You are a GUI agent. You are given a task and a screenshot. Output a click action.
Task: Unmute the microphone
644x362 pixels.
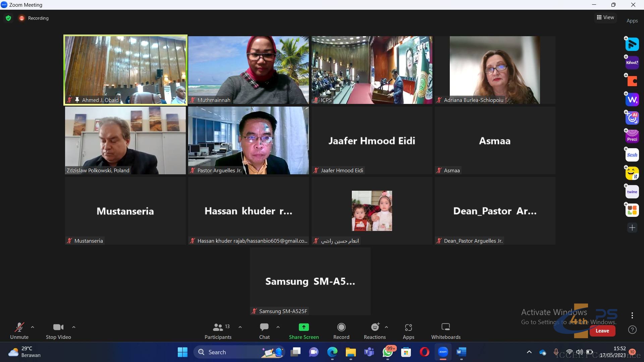(19, 331)
